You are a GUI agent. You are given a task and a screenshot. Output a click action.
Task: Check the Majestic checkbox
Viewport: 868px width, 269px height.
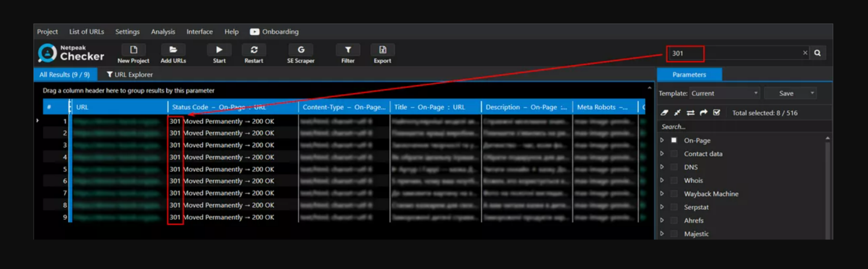pyautogui.click(x=674, y=233)
